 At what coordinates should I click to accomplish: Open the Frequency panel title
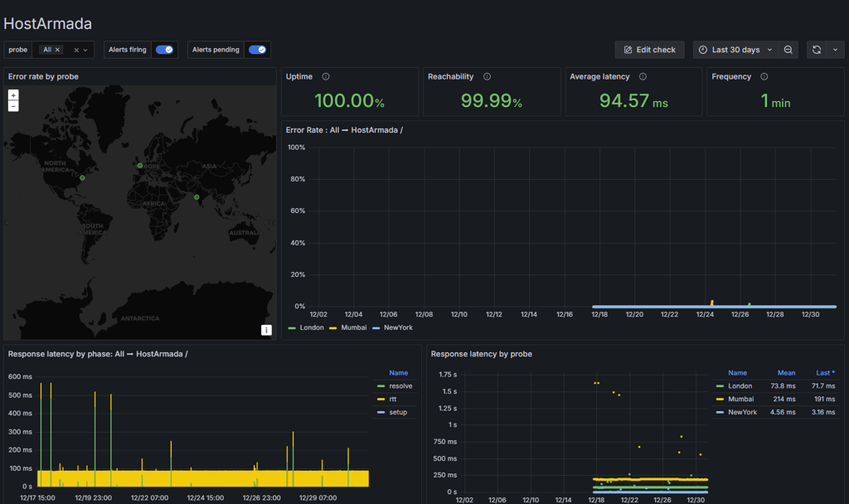(731, 76)
